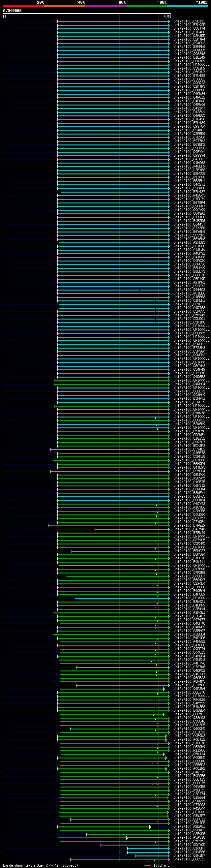The height and width of the screenshot is (868, 211).
Task: Select the UniRef100_Q0WMH0 label
Action: click(190, 90)
